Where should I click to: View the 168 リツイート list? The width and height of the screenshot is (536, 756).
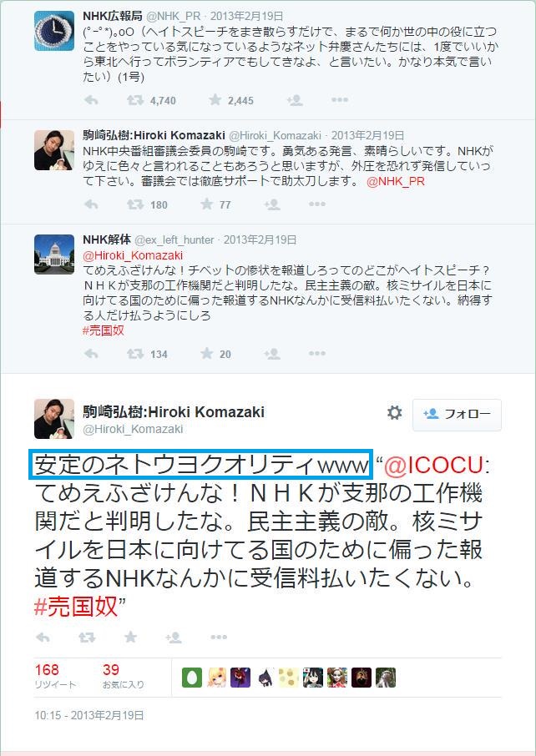pos(55,677)
